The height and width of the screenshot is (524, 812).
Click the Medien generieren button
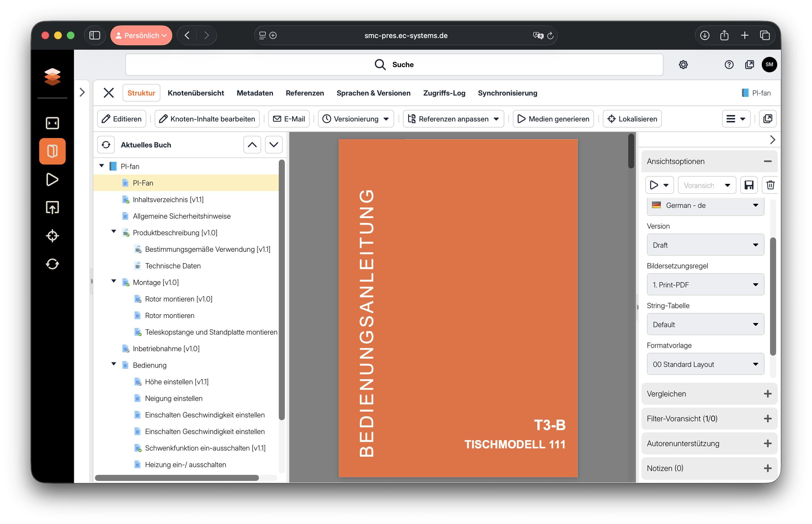pos(553,119)
